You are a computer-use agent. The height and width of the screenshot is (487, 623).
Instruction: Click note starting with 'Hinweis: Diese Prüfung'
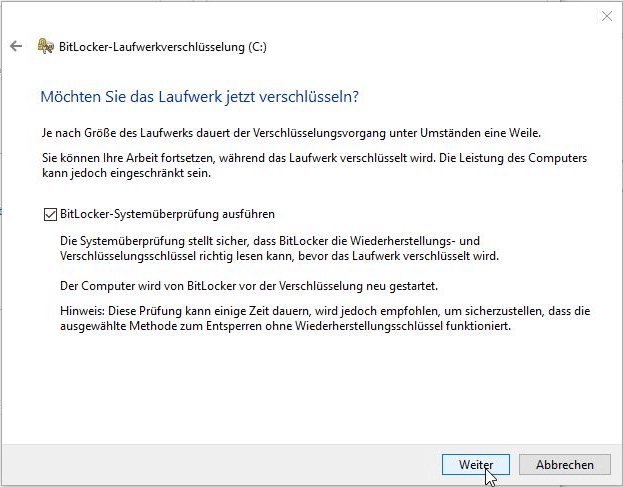325,318
